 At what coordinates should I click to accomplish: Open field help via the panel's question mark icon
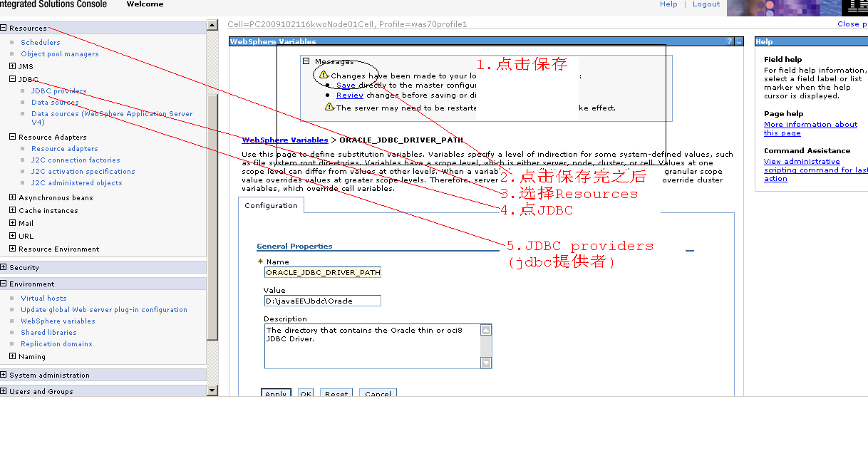[x=729, y=41]
